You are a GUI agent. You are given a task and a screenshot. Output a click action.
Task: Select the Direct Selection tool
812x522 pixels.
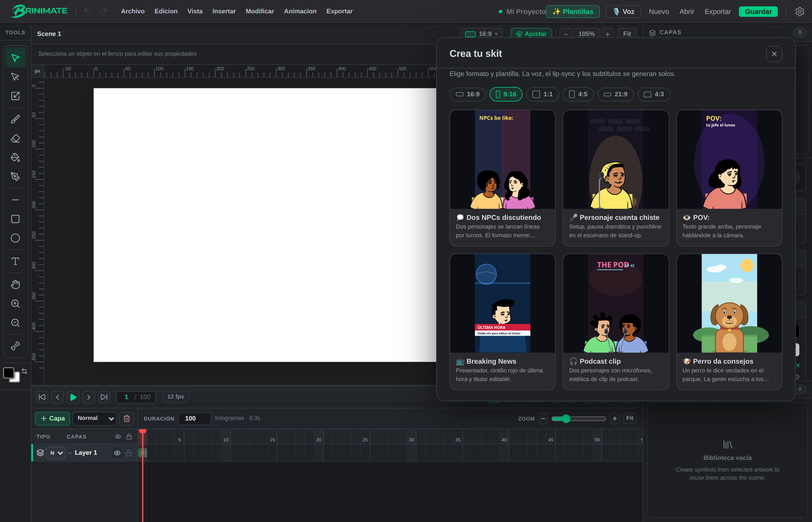coord(15,77)
